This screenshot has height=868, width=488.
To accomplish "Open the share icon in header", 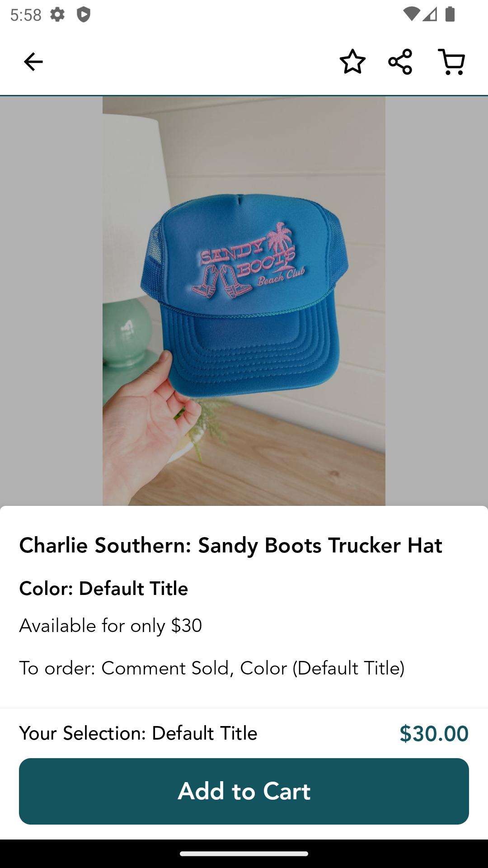I will [x=400, y=61].
